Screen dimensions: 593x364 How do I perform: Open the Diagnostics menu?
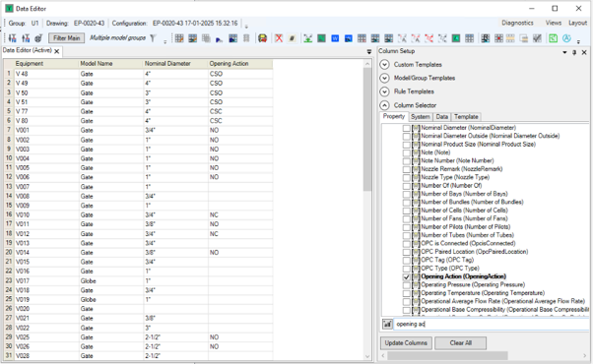(517, 23)
